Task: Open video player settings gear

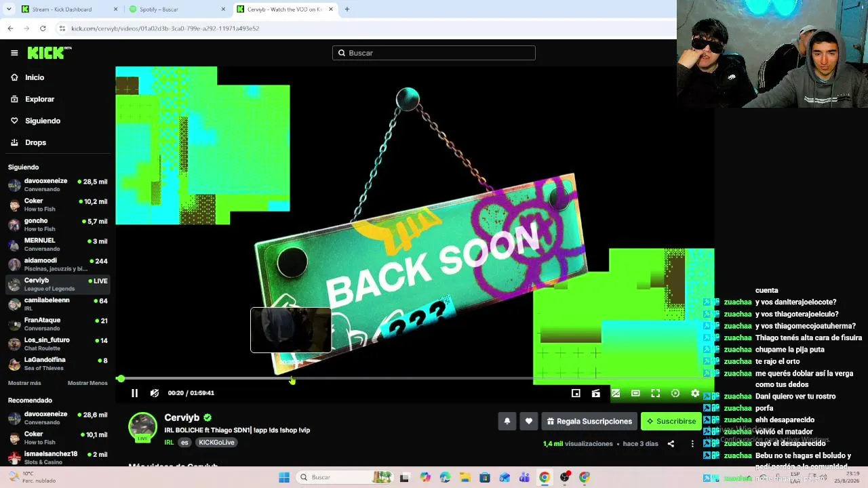Action: pyautogui.click(x=695, y=393)
